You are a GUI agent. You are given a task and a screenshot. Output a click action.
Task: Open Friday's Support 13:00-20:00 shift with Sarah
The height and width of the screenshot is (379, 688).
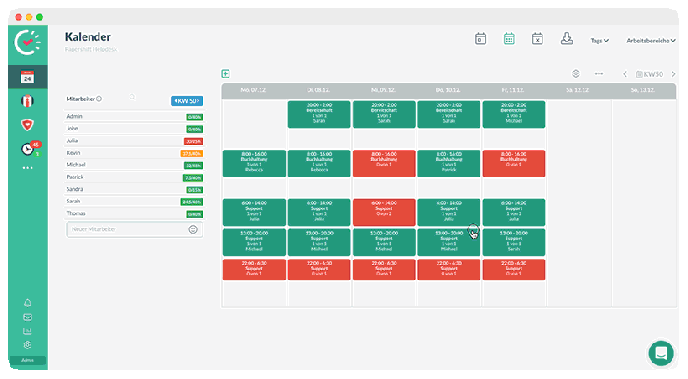(x=514, y=242)
